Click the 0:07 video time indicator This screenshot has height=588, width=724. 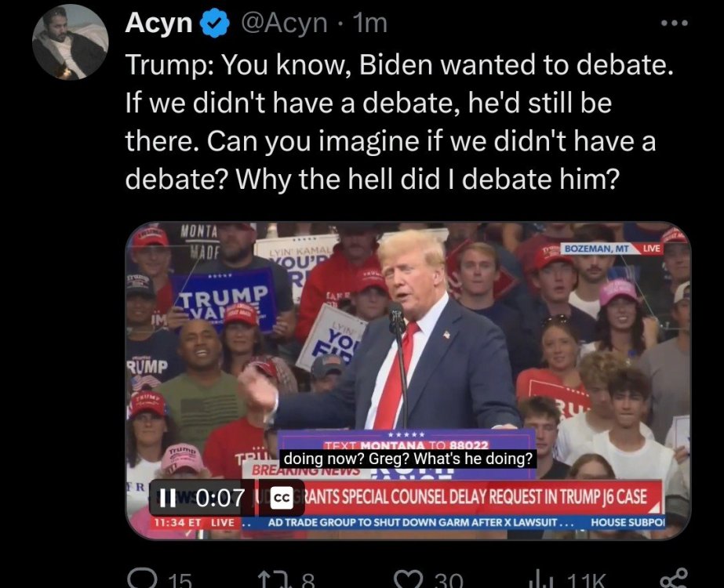point(220,498)
